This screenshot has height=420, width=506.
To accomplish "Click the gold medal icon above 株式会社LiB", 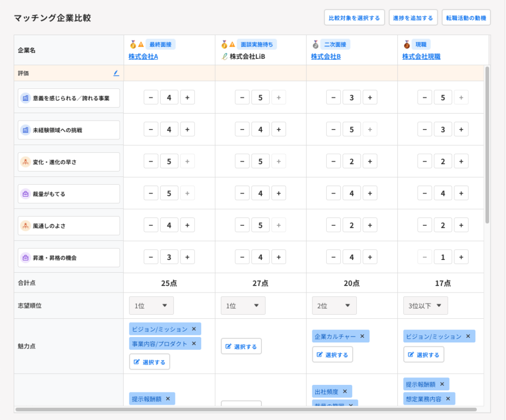I will click(224, 44).
